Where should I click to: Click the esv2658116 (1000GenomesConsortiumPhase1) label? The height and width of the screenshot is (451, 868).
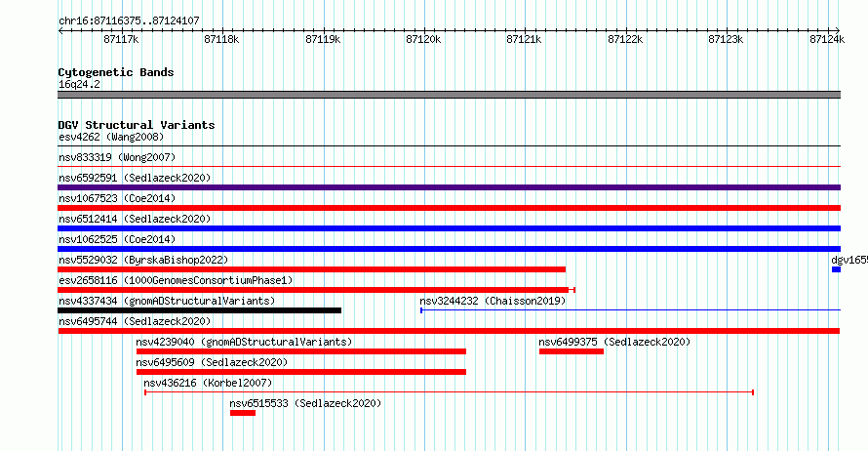pos(176,280)
